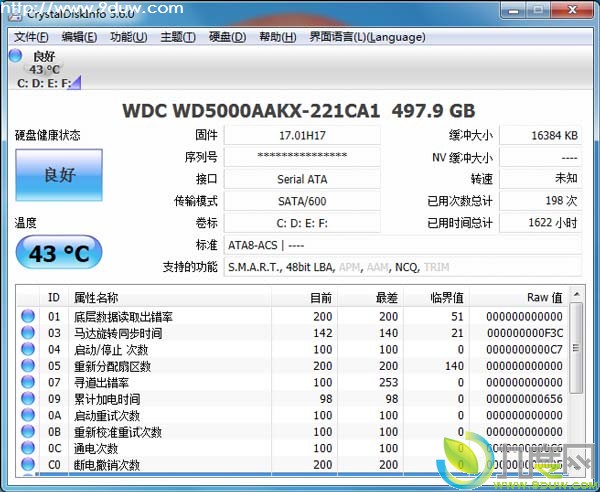The width and height of the screenshot is (600, 492).
Task: Click the 属性名称 column header
Action: coord(170,297)
